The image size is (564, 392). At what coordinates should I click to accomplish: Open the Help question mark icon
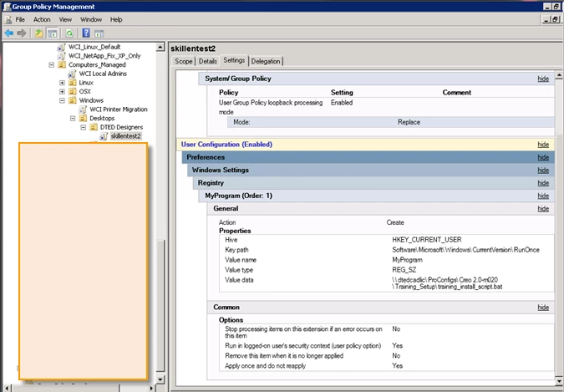[86, 33]
